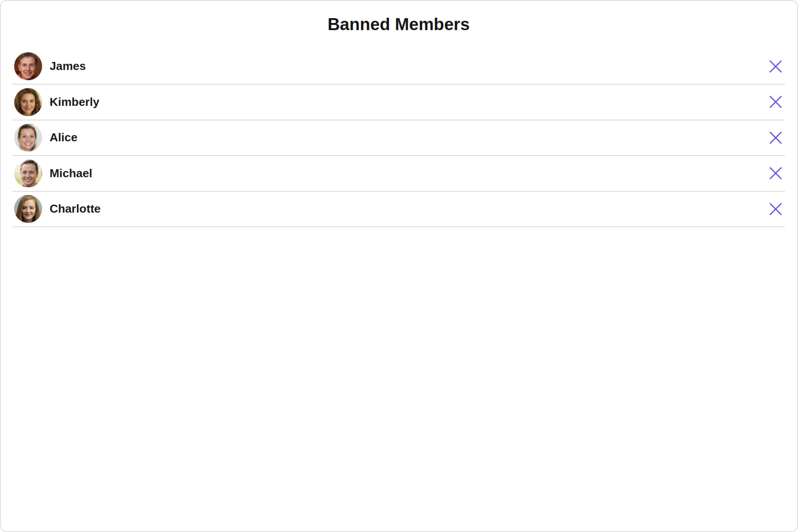Click the X icon next to Alice
The image size is (798, 532).
[776, 138]
